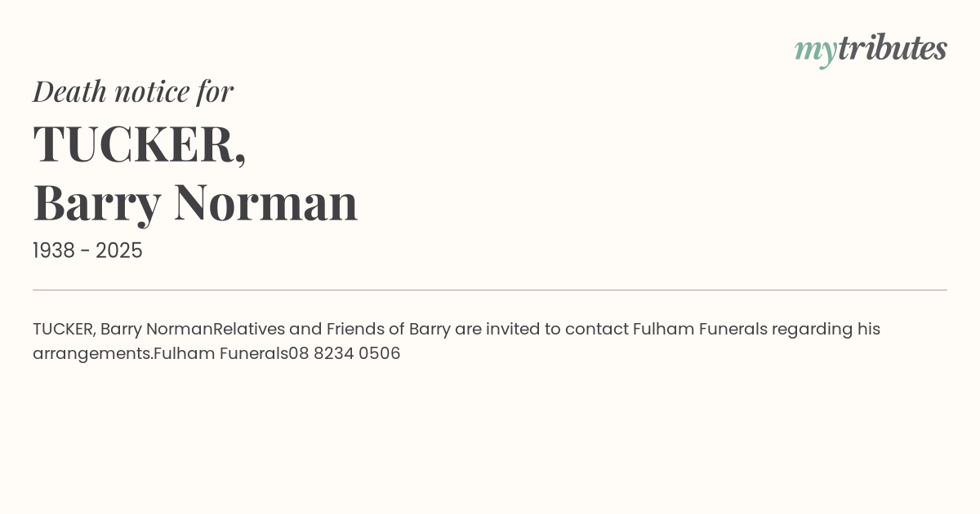980x514 pixels.
Task: Click the large "TUCKER," surname heading
Action: 140,144
